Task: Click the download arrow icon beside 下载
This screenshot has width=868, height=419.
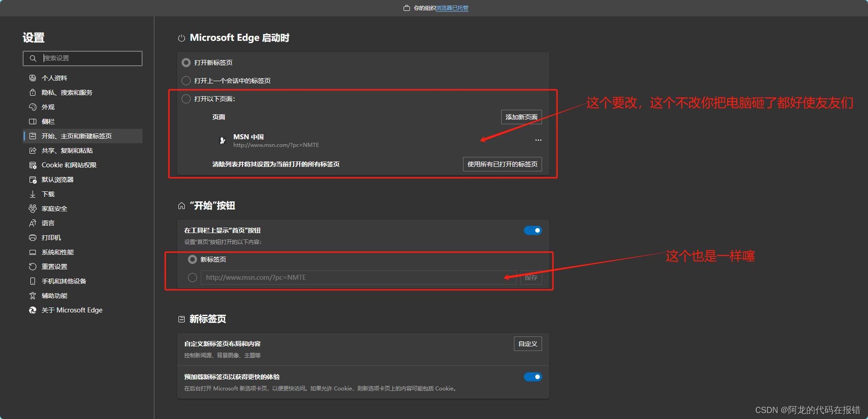Action: (33, 194)
